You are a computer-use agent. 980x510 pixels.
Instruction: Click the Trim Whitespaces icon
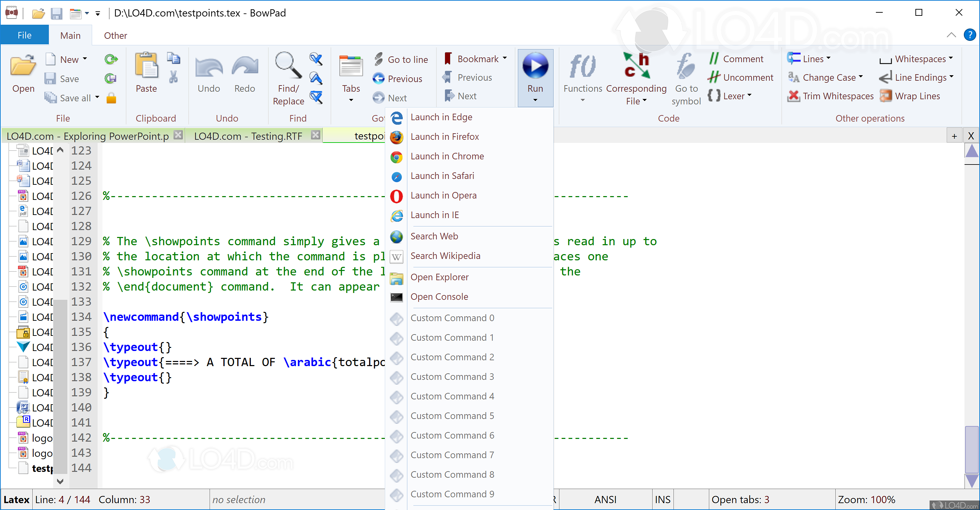pyautogui.click(x=794, y=96)
